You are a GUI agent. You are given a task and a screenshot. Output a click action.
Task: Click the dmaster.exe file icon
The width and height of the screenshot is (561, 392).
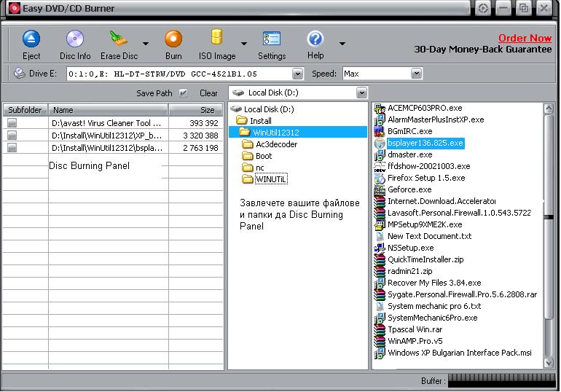(380, 155)
